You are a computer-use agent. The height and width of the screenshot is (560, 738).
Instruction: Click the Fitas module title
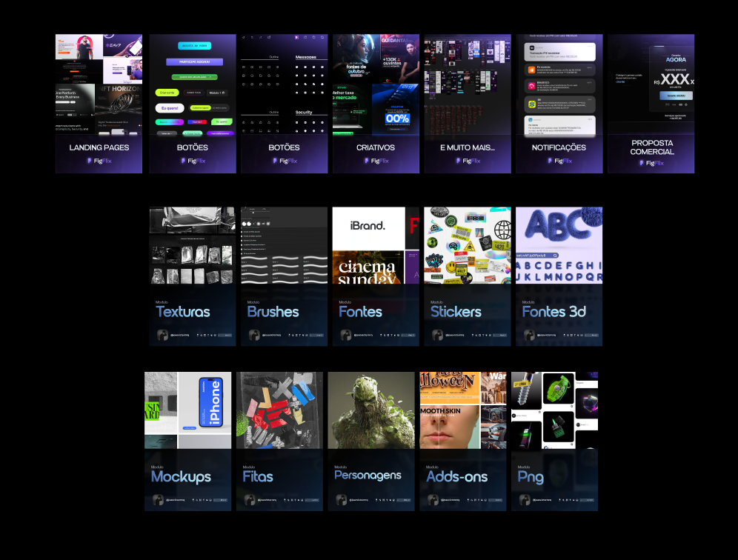pyautogui.click(x=258, y=477)
